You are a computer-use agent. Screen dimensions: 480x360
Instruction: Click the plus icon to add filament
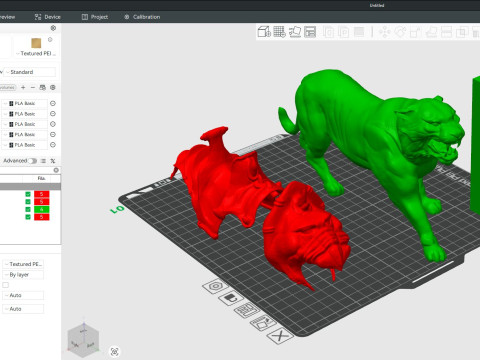[23, 87]
